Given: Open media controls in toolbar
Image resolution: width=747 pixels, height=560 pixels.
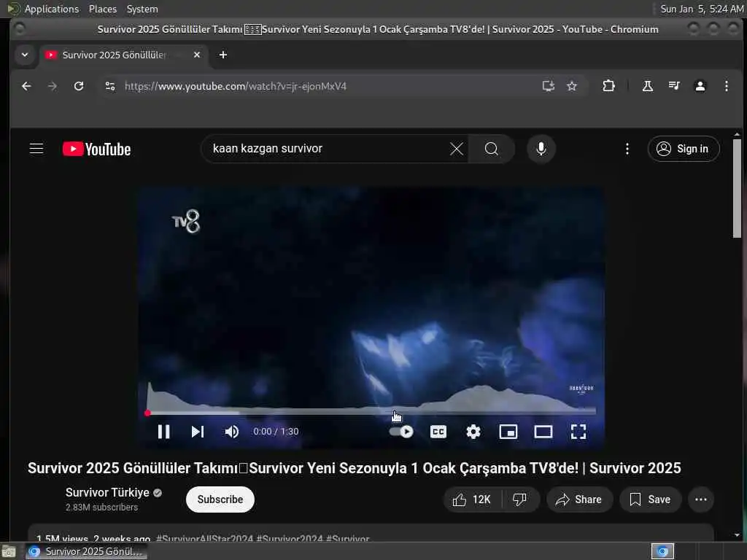Looking at the screenshot, I should click(673, 86).
